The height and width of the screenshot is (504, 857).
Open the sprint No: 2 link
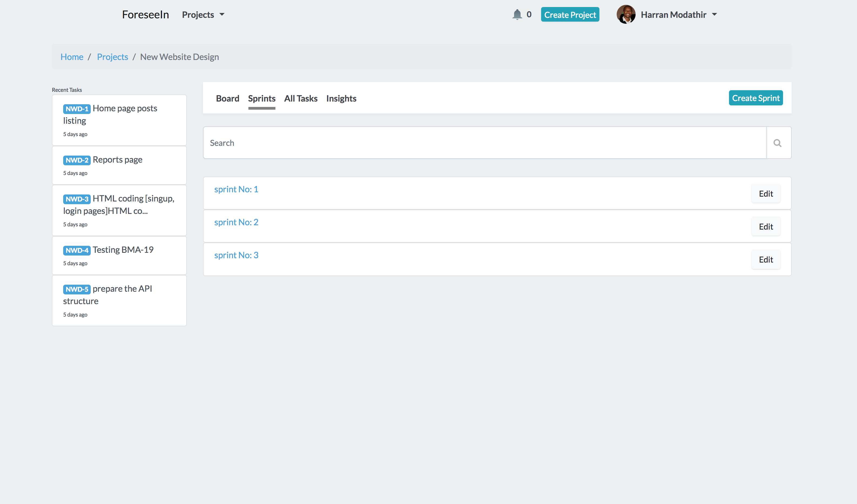(236, 222)
